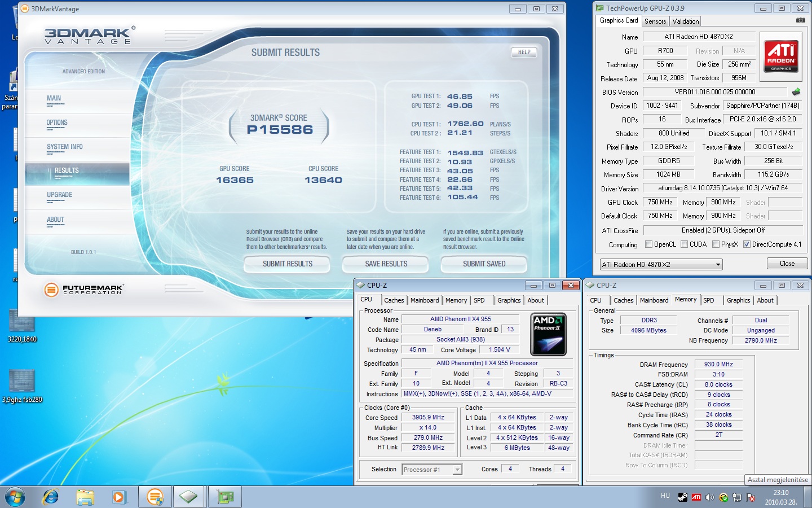Viewport: 812px width, 508px height.
Task: Click the Steam icon in system tray
Action: pyautogui.click(x=682, y=497)
